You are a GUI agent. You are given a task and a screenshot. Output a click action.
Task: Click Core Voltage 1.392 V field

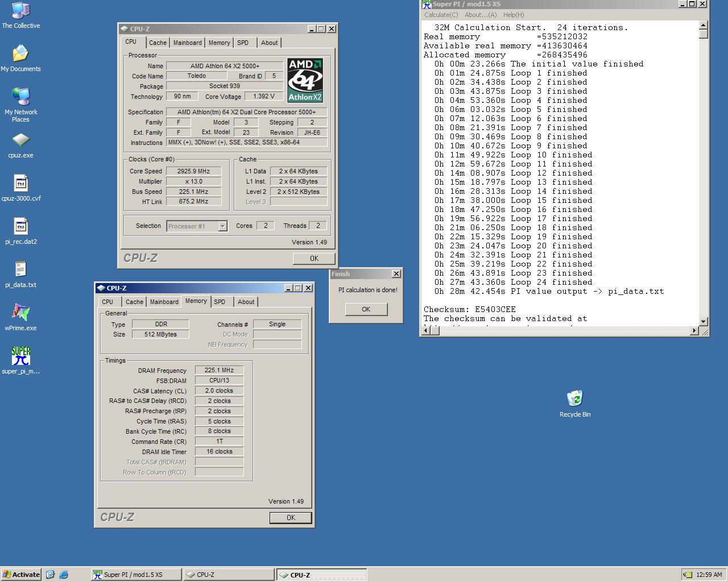coord(264,97)
